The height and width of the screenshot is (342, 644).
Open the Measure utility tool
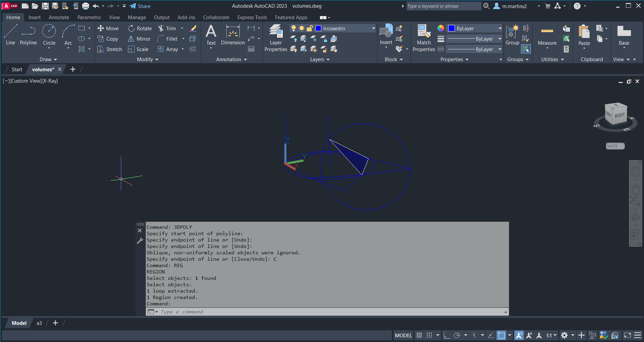point(547,36)
